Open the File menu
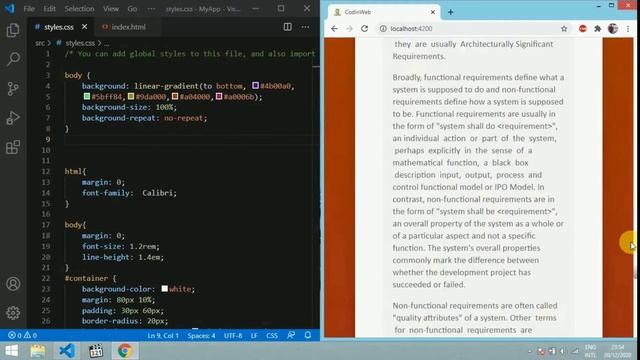The image size is (640, 360). tap(29, 9)
